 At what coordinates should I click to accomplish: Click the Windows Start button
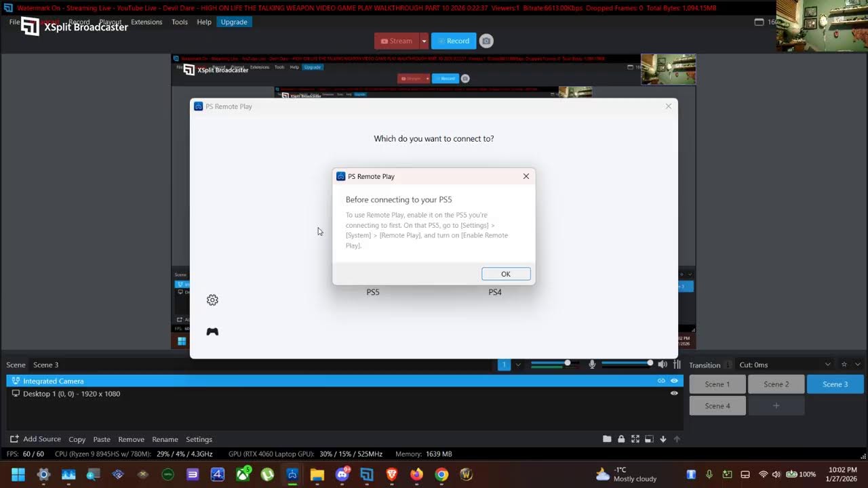click(x=18, y=474)
